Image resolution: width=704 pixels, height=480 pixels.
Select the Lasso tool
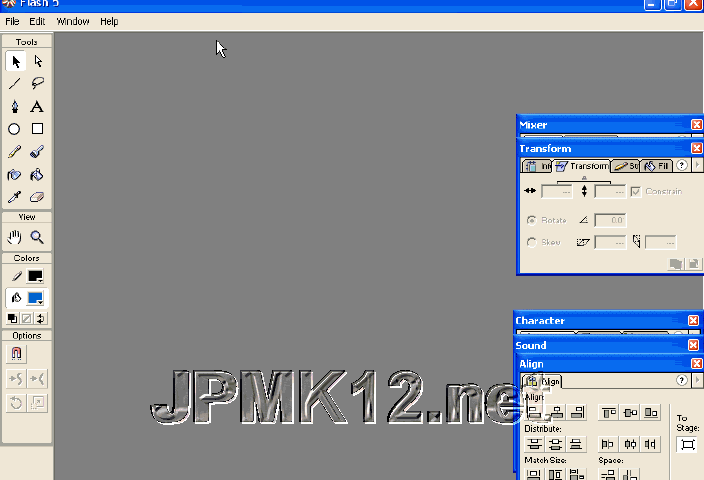(x=37, y=84)
